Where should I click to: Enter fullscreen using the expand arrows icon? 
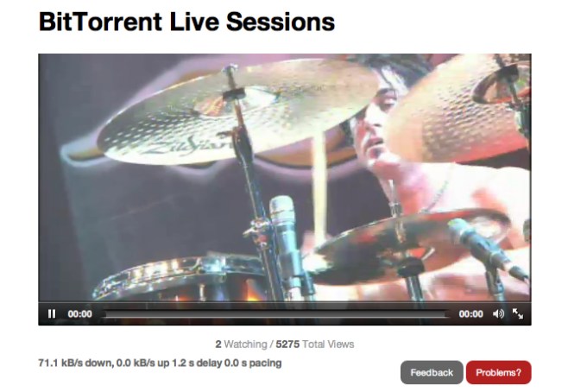518,313
